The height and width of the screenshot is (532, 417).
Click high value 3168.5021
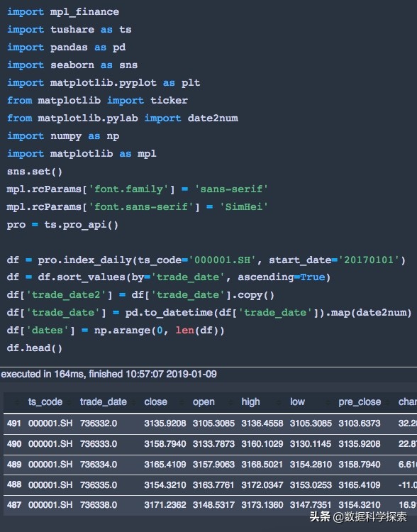click(x=262, y=465)
